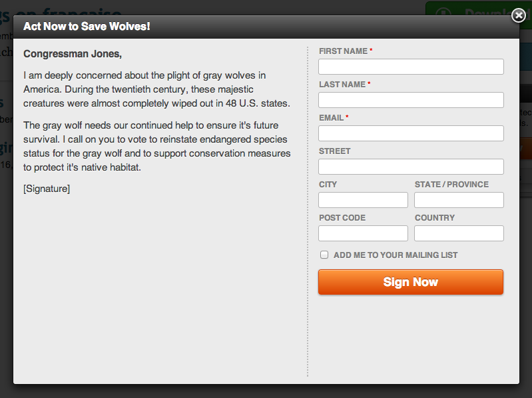The height and width of the screenshot is (398, 532).
Task: Close the Save Wolves popup dialog
Action: [519, 15]
